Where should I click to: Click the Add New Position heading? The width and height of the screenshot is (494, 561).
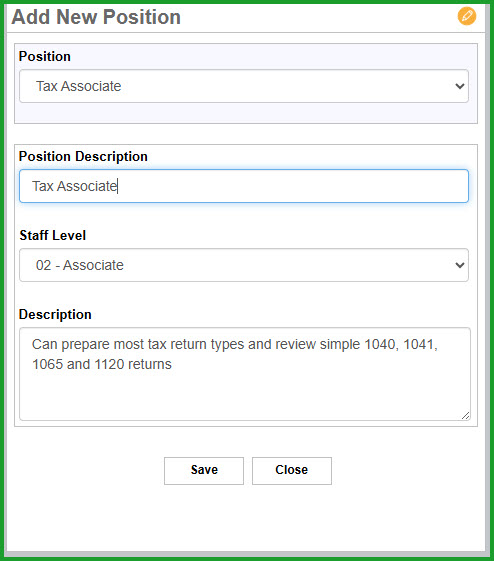coord(96,17)
